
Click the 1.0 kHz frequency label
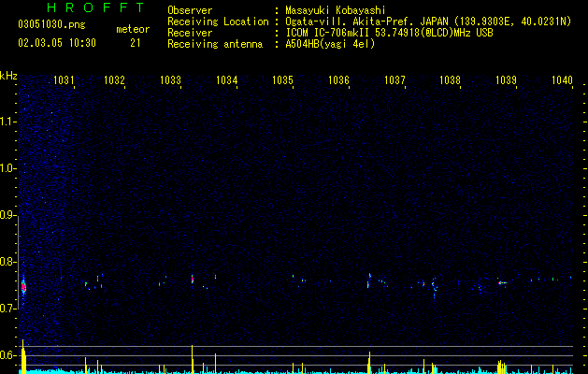click(x=8, y=169)
